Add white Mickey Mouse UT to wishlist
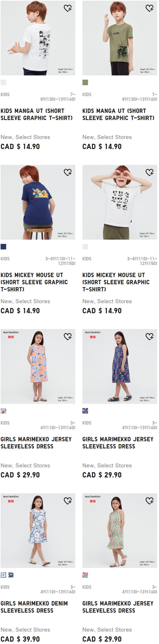This screenshot has height=644, width=159. [x=149, y=172]
